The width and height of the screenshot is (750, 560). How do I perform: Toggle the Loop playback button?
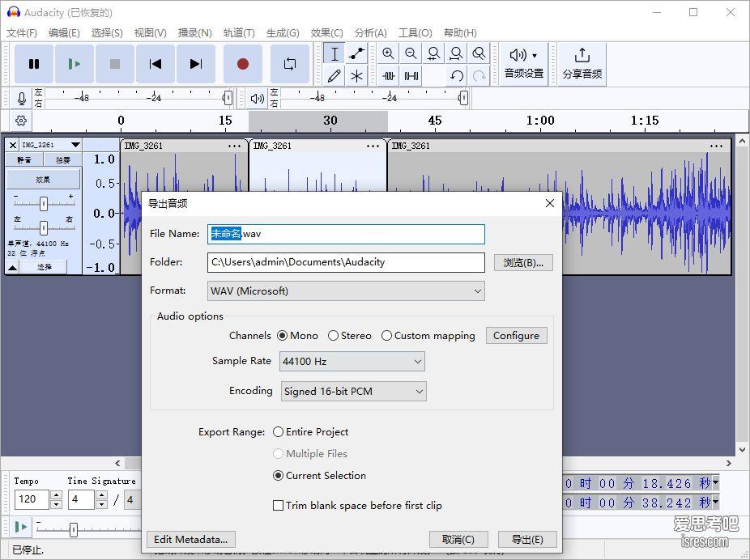(x=290, y=64)
